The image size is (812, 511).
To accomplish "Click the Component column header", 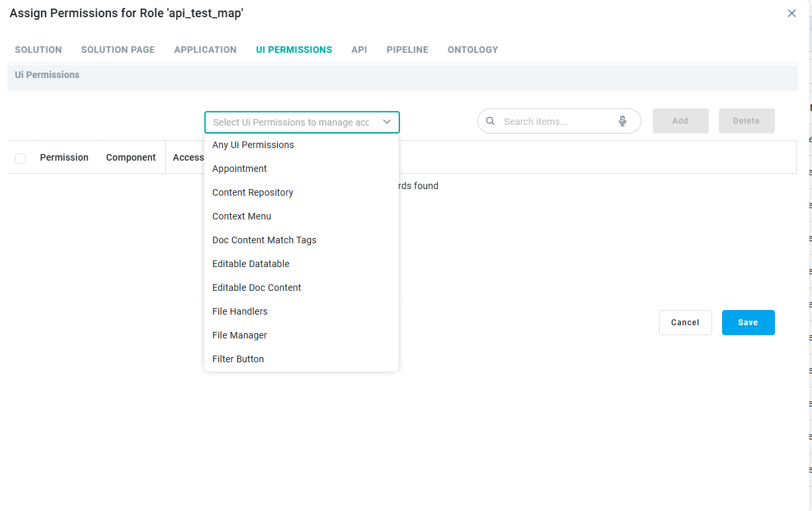I will pos(131,157).
